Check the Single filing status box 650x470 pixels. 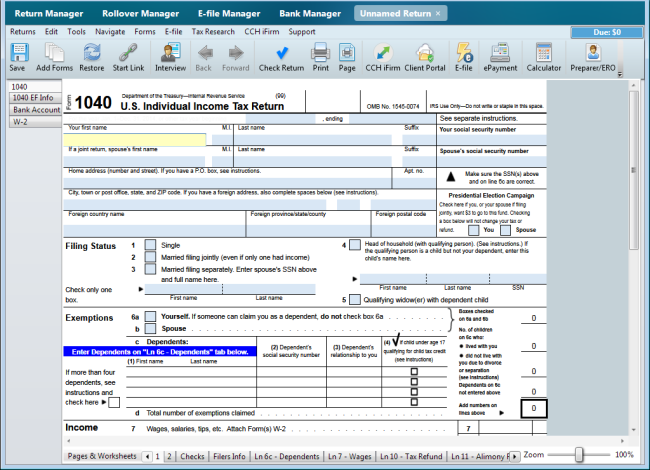click(150, 245)
